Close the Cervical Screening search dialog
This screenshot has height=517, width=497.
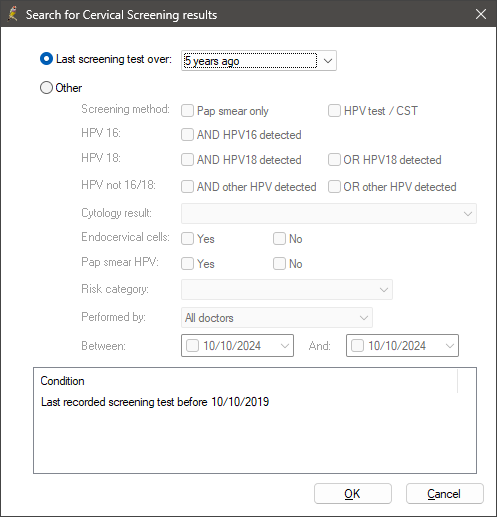(x=481, y=14)
